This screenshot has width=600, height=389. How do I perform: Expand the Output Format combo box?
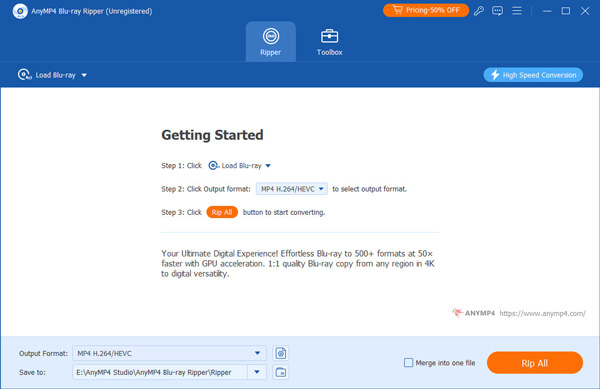[169, 353]
